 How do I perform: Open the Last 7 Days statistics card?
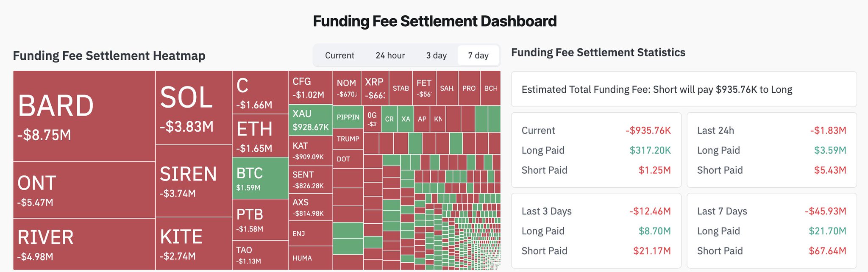(x=771, y=231)
